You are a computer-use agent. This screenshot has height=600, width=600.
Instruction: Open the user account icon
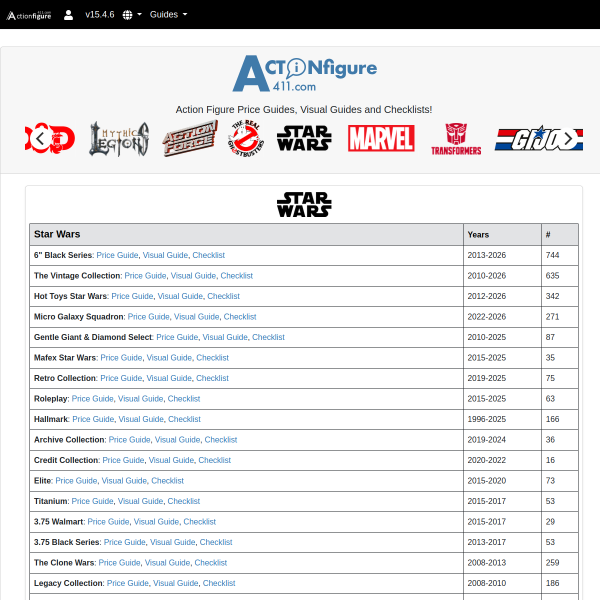[x=68, y=15]
